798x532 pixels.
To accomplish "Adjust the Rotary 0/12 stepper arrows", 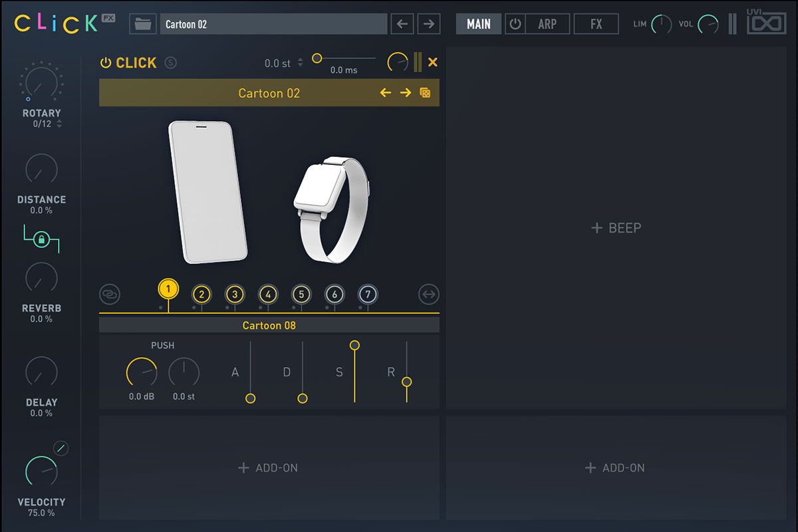I will [x=59, y=124].
